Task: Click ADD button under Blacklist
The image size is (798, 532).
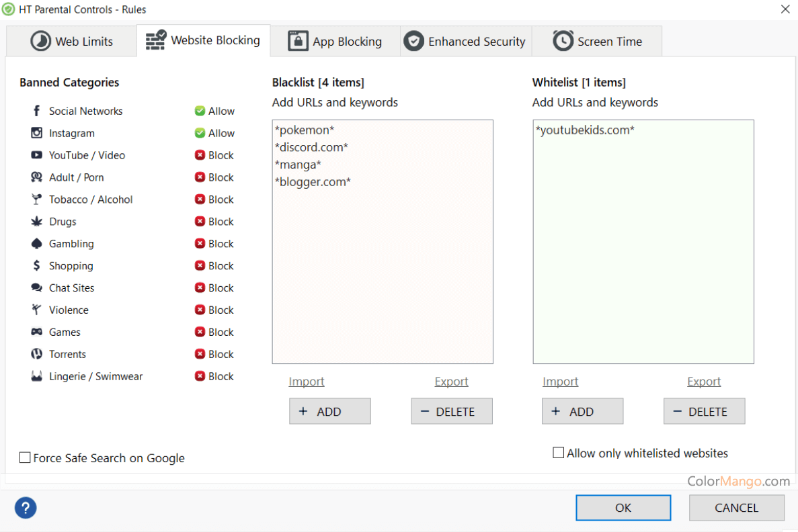Action: (x=329, y=412)
